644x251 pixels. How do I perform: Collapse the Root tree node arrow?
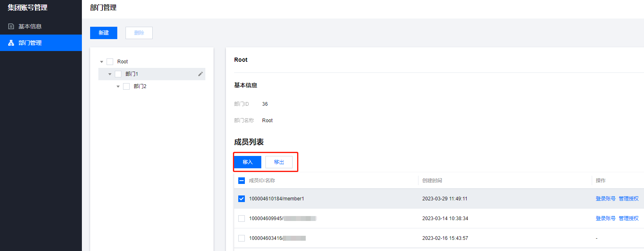pyautogui.click(x=102, y=62)
